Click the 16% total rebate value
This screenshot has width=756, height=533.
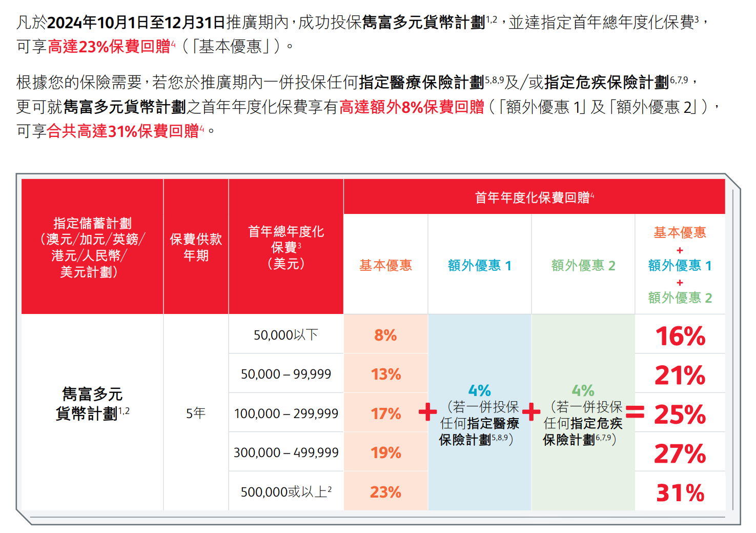[x=681, y=336]
